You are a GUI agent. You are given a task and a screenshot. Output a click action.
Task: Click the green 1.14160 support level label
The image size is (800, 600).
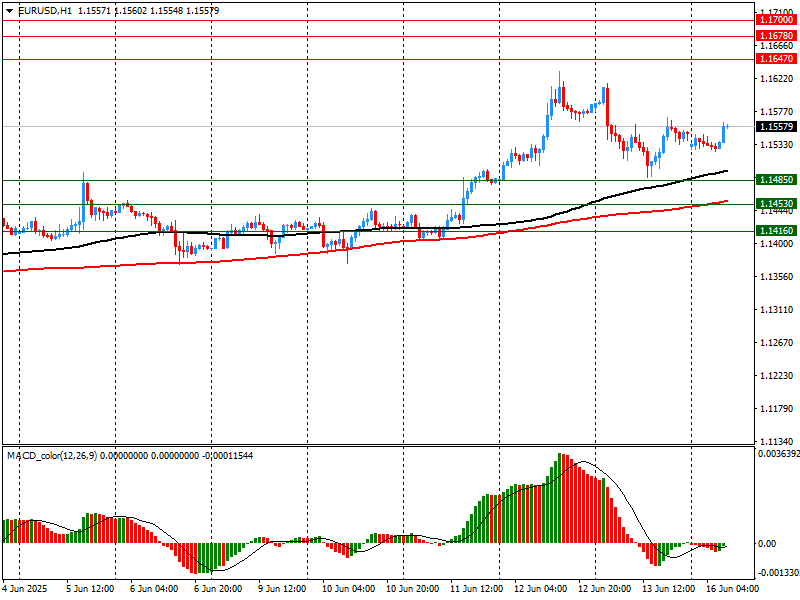click(776, 231)
